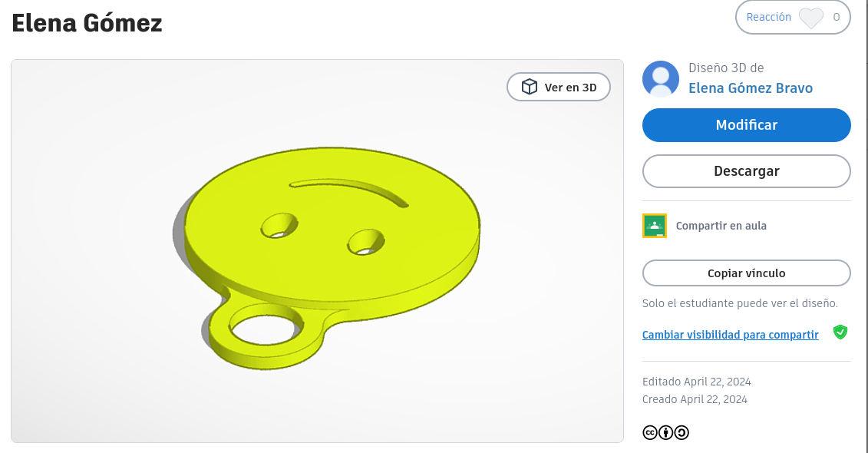The width and height of the screenshot is (868, 453).
Task: Click the green shield checkmark icon
Action: [x=840, y=332]
